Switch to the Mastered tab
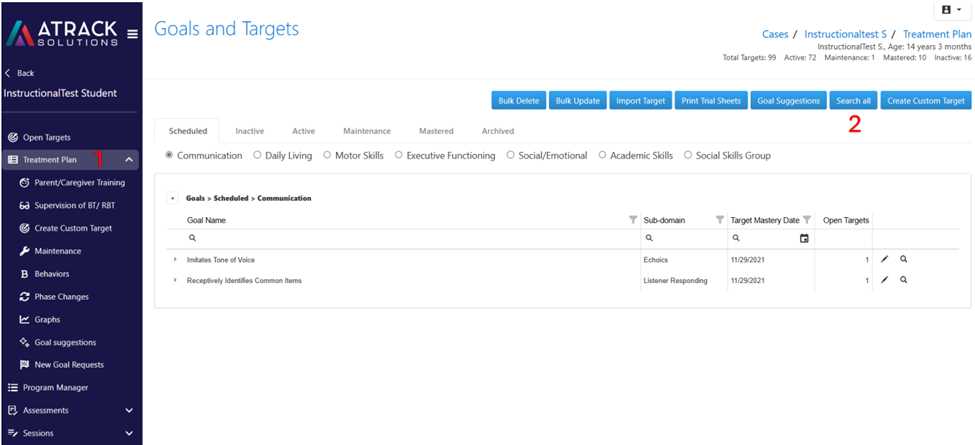Viewport: 975px width, 445px height. point(436,131)
